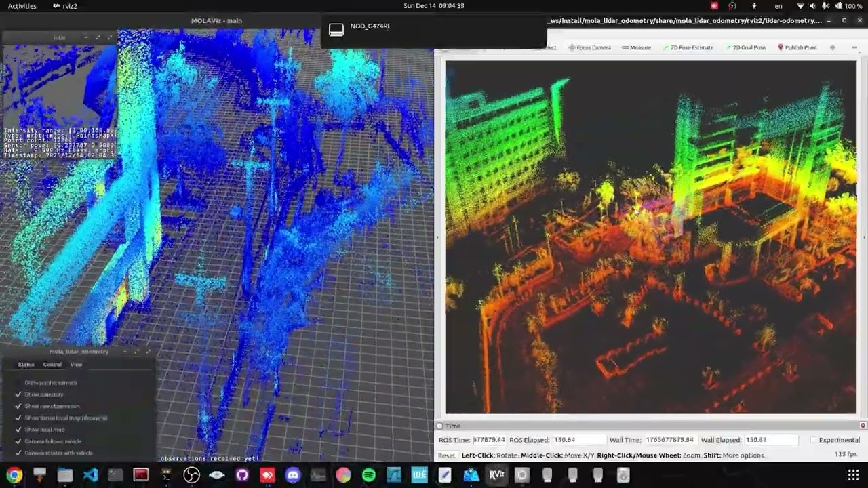Click the minus icon in RViz toolbar
Image resolution: width=868 pixels, height=488 pixels.
point(853,47)
